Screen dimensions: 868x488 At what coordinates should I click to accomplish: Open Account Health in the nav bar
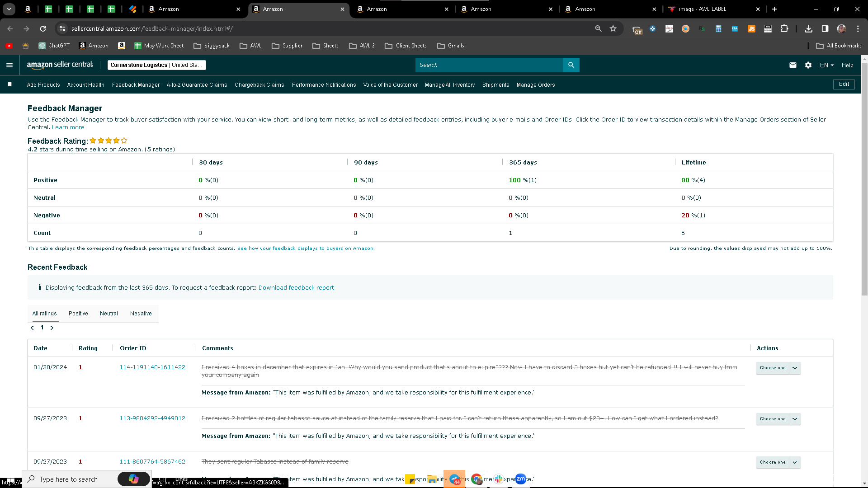pos(85,85)
